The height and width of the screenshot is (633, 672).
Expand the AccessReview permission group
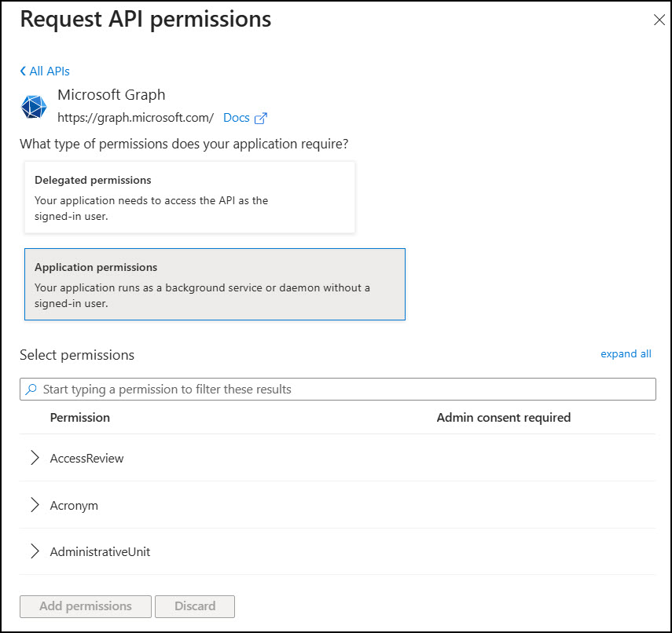[x=34, y=457]
